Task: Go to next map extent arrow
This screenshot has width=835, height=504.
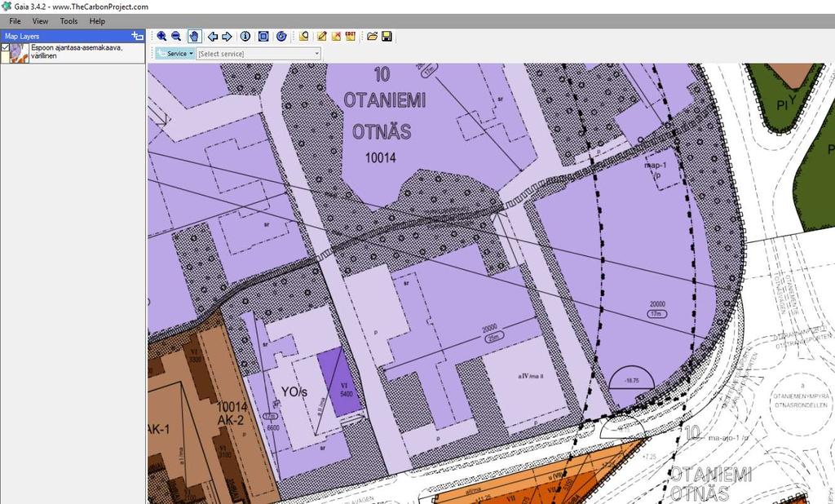Action: [x=227, y=36]
